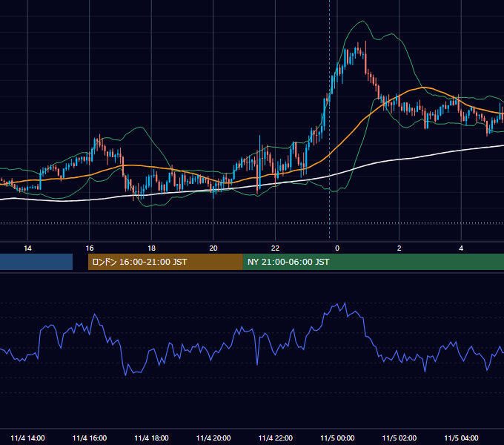Click the hour label 4 on price chart axis
Screen dimensions: 504x445
pos(461,248)
